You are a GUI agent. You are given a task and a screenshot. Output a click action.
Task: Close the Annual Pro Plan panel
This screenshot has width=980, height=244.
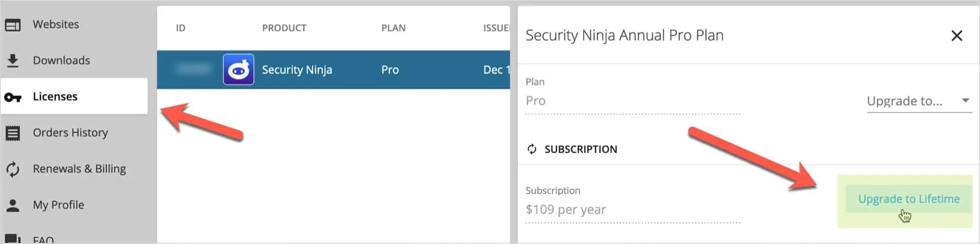click(957, 35)
